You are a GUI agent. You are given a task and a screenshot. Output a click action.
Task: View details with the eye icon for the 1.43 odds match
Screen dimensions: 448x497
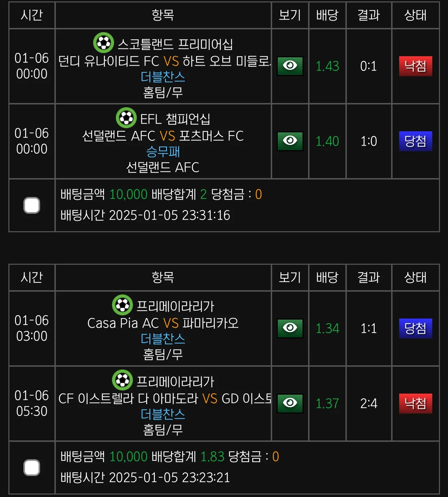pos(290,66)
